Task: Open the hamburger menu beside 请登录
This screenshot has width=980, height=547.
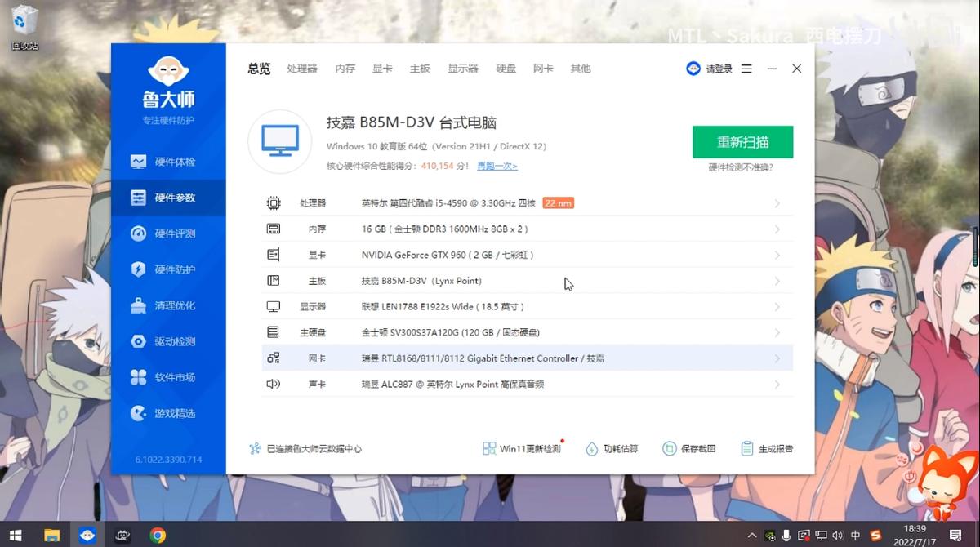Action: [746, 69]
